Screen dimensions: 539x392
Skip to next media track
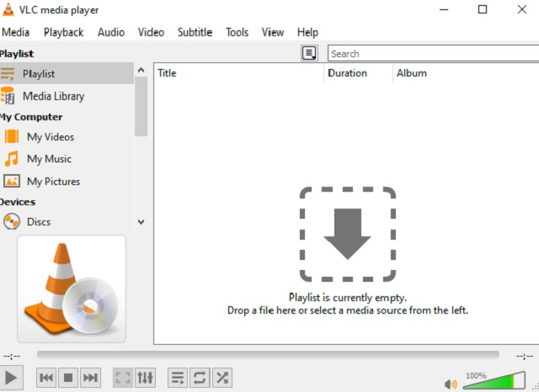coord(90,378)
